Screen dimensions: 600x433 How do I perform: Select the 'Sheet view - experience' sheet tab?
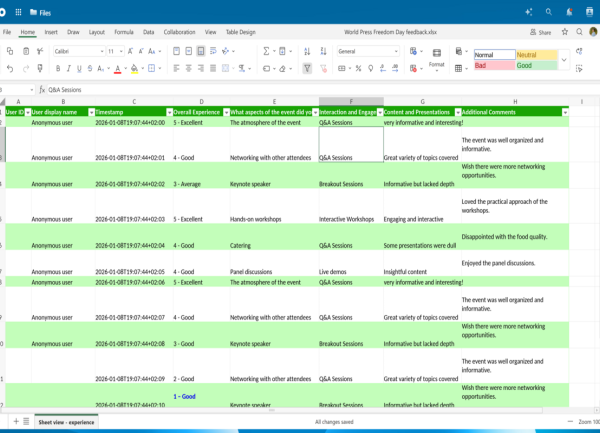coord(66,422)
